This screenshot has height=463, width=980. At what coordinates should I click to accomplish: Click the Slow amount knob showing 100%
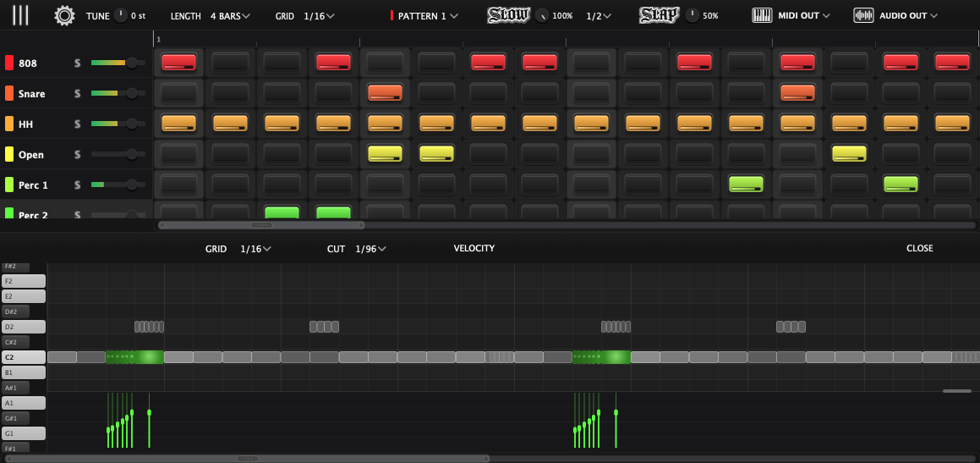543,15
